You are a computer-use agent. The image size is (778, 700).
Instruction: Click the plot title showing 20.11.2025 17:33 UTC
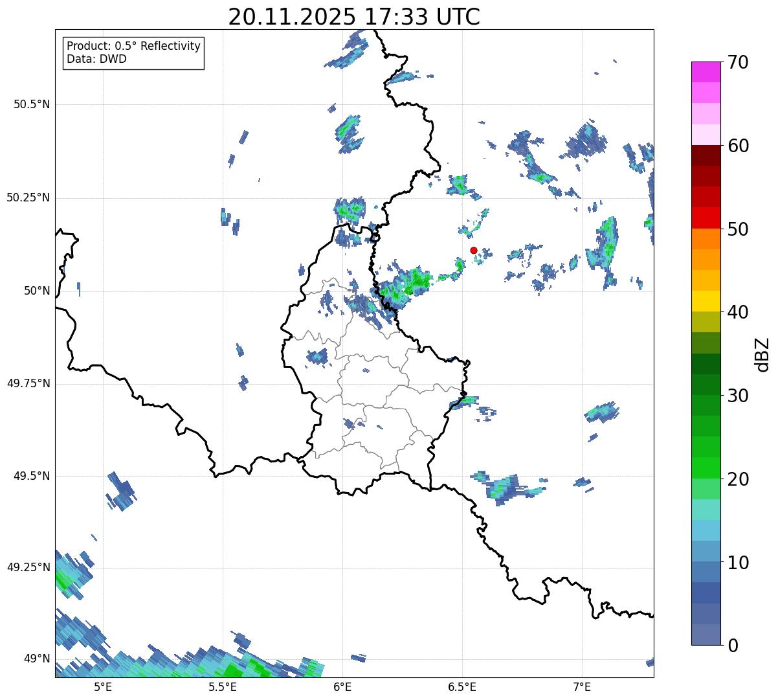(354, 17)
